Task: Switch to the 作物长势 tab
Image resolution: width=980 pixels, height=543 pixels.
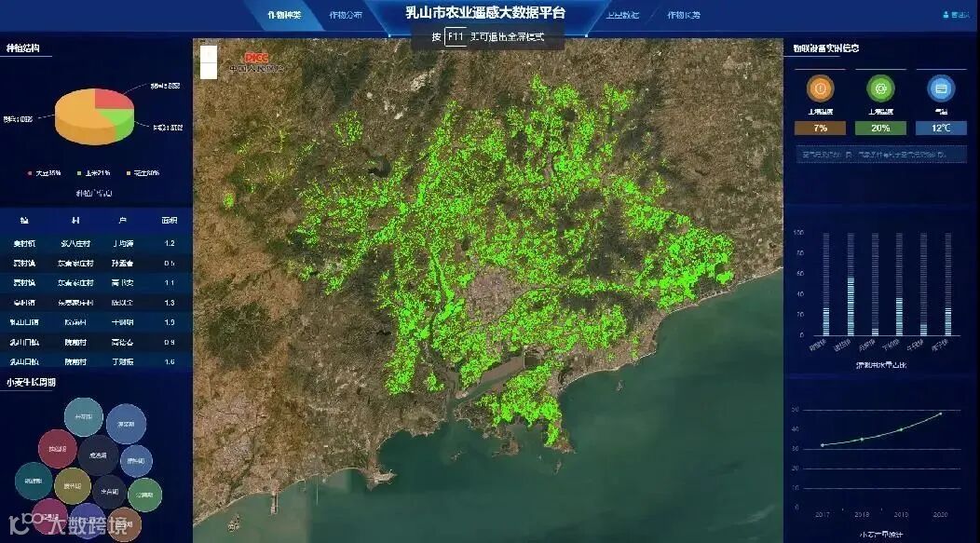Action: click(684, 15)
